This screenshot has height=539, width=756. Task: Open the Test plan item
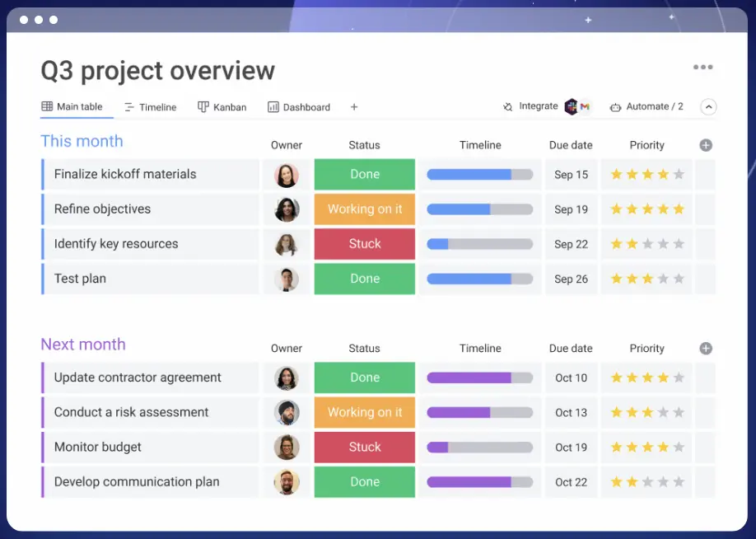[151, 279]
